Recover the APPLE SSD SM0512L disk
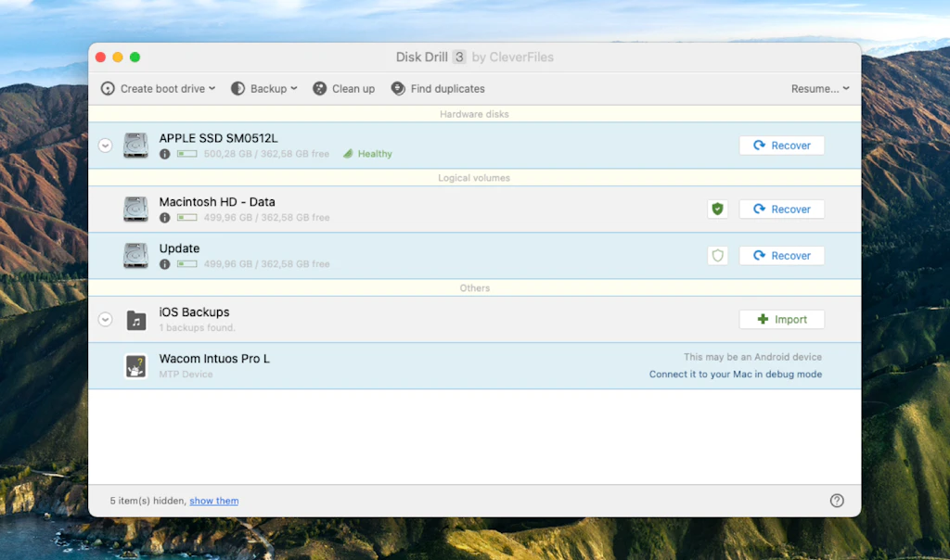Screen dimensions: 950x560 781,146
